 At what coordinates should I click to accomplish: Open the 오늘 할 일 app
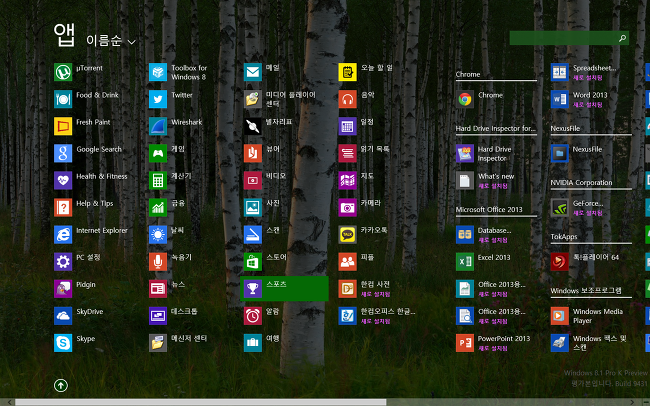[347, 72]
